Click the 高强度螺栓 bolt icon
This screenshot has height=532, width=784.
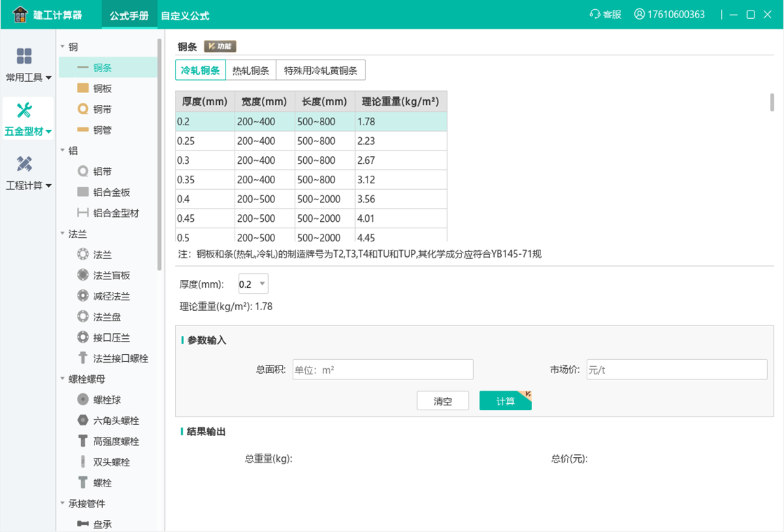click(83, 441)
